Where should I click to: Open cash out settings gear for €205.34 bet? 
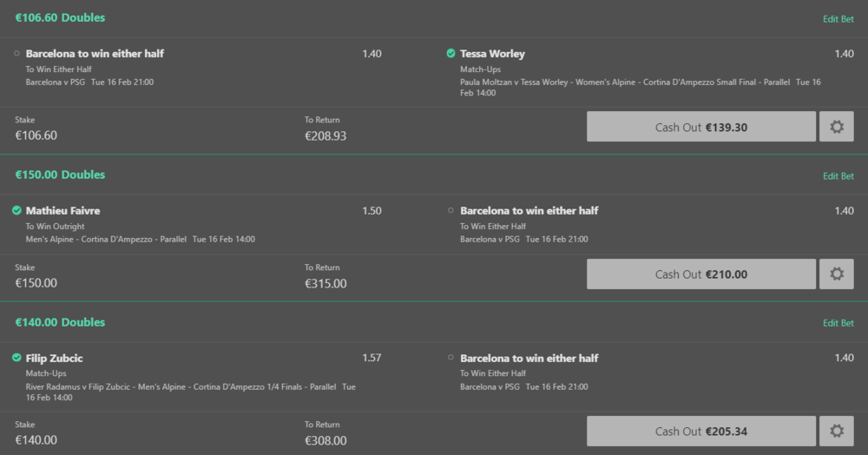tap(837, 432)
